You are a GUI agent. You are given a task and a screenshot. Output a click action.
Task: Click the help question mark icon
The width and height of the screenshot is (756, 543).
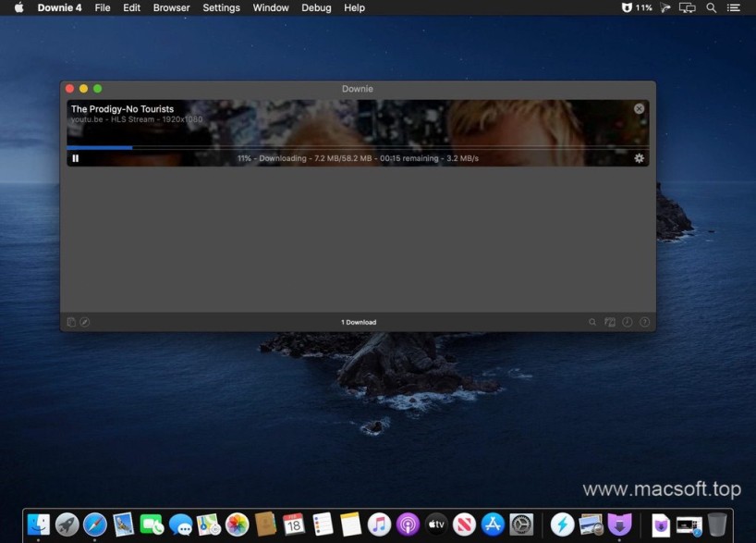[x=644, y=322]
